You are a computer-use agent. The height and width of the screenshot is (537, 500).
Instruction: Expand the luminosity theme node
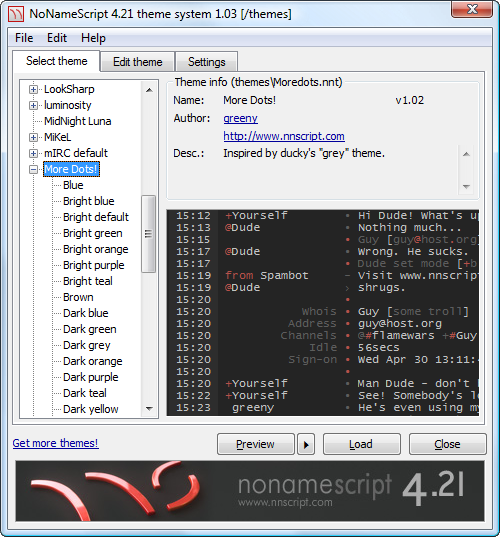coord(33,105)
